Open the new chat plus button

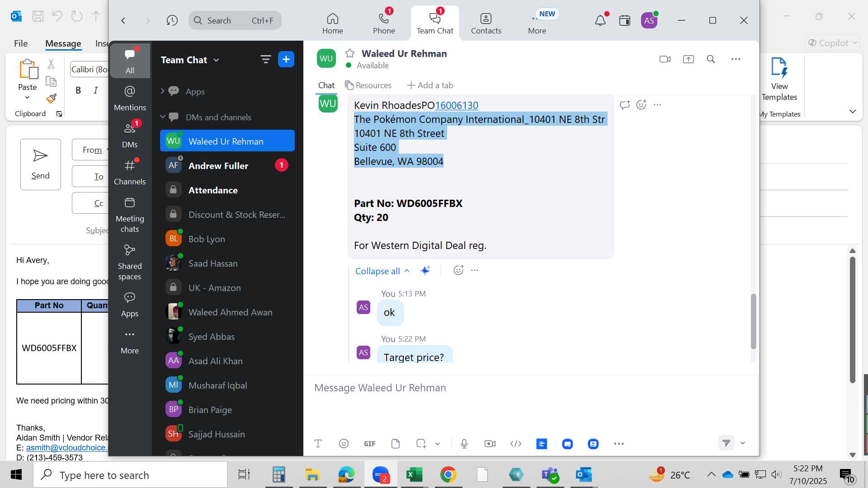[x=286, y=59]
